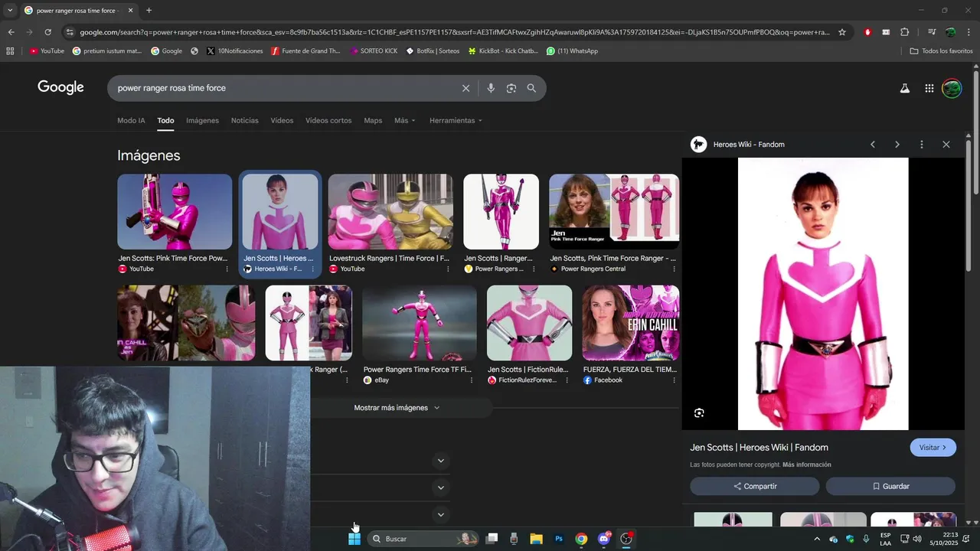Expand the first collapsed question chevron
This screenshot has width=980, height=551.
tap(440, 461)
